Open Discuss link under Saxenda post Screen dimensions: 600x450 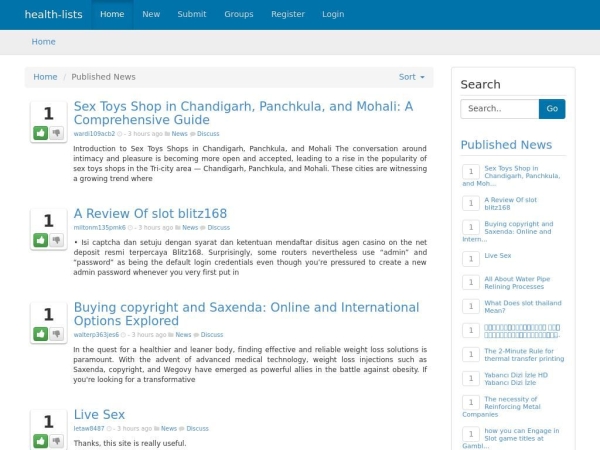212,334
